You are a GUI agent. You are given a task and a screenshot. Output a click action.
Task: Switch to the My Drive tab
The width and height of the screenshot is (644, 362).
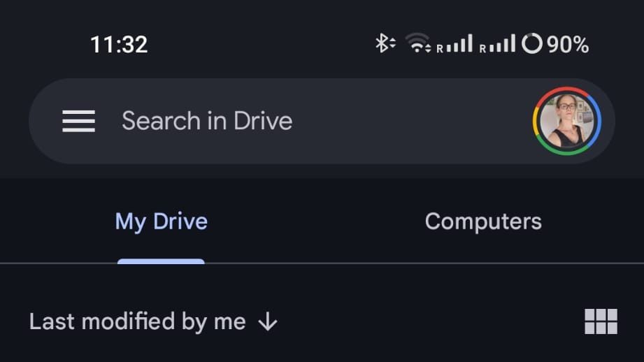pos(161,222)
